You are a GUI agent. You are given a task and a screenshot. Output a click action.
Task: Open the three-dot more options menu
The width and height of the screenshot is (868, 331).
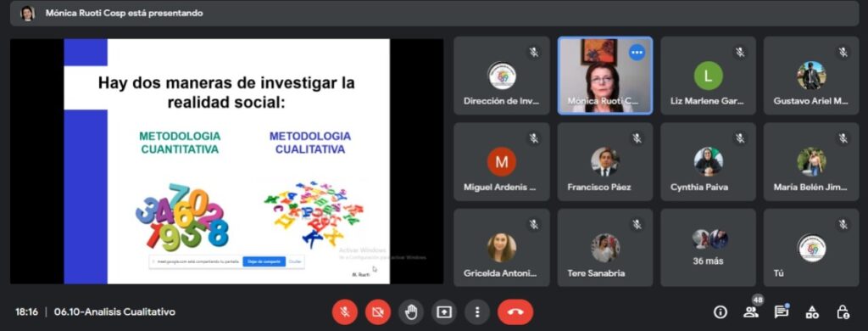tap(477, 312)
